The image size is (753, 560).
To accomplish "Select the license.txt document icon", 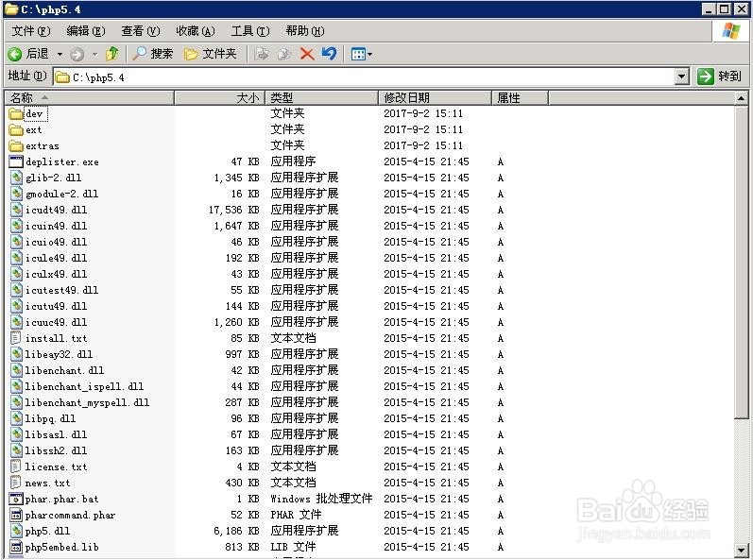I will coord(16,467).
